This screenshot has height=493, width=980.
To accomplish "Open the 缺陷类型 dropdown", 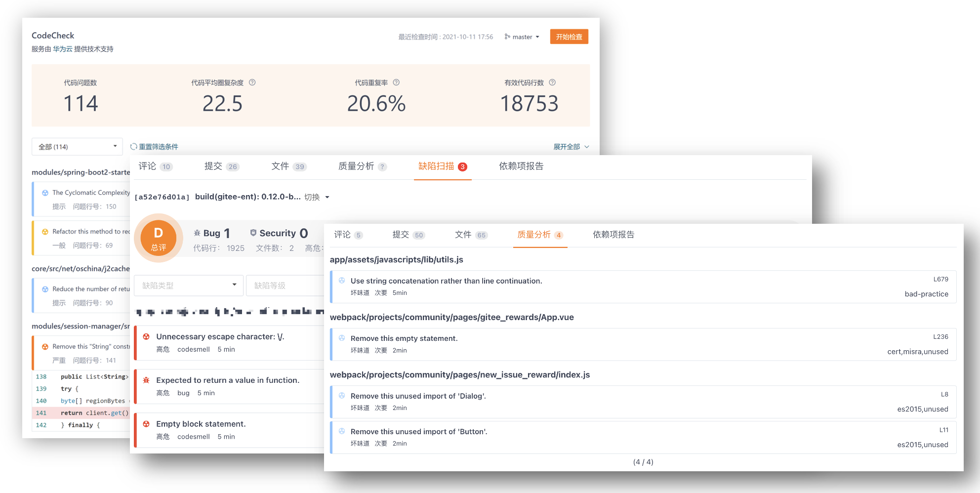I will [x=189, y=286].
